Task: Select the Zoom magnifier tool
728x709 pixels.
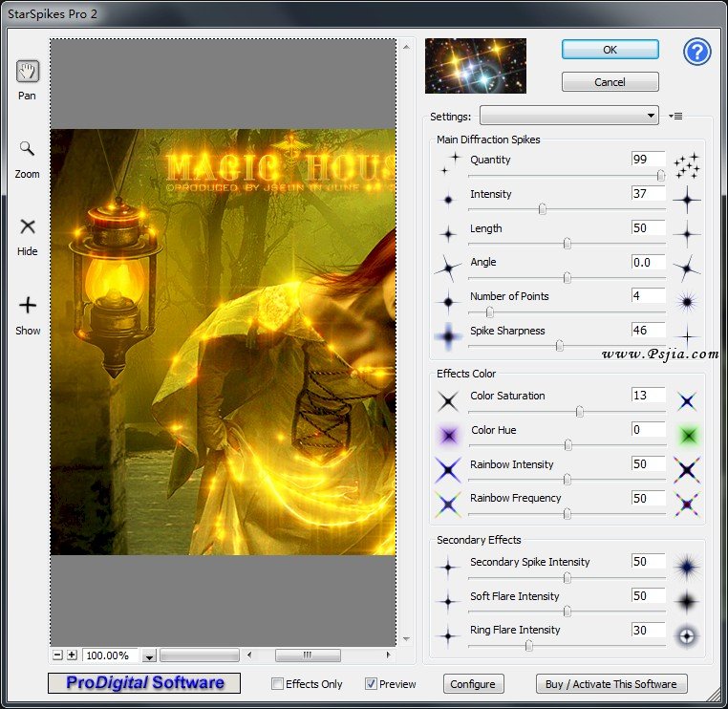Action: (x=27, y=148)
